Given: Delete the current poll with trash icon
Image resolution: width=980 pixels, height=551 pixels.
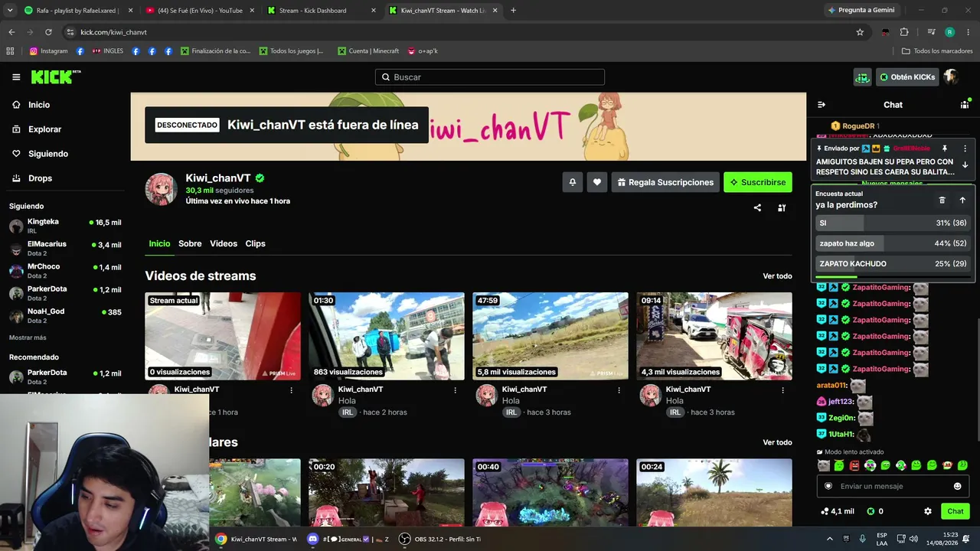Looking at the screenshot, I should pos(942,200).
